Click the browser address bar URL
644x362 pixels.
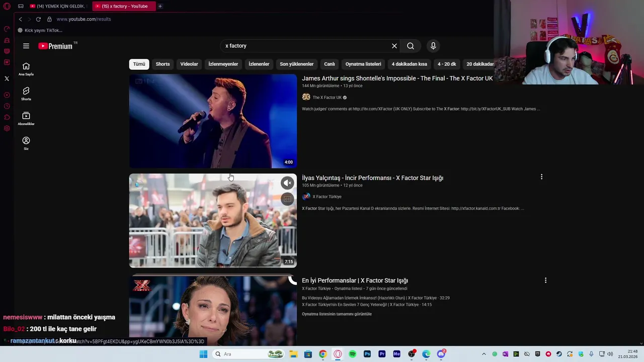click(x=84, y=19)
